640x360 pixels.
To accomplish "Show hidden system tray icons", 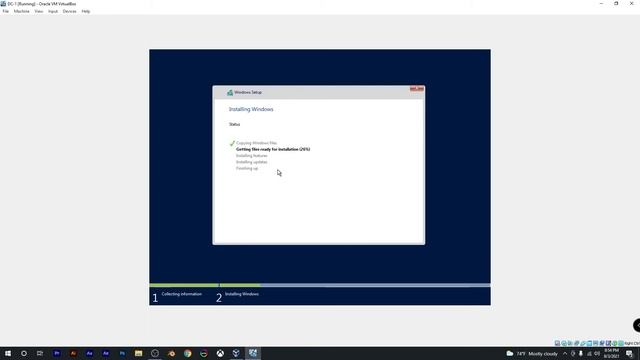I will point(565,353).
